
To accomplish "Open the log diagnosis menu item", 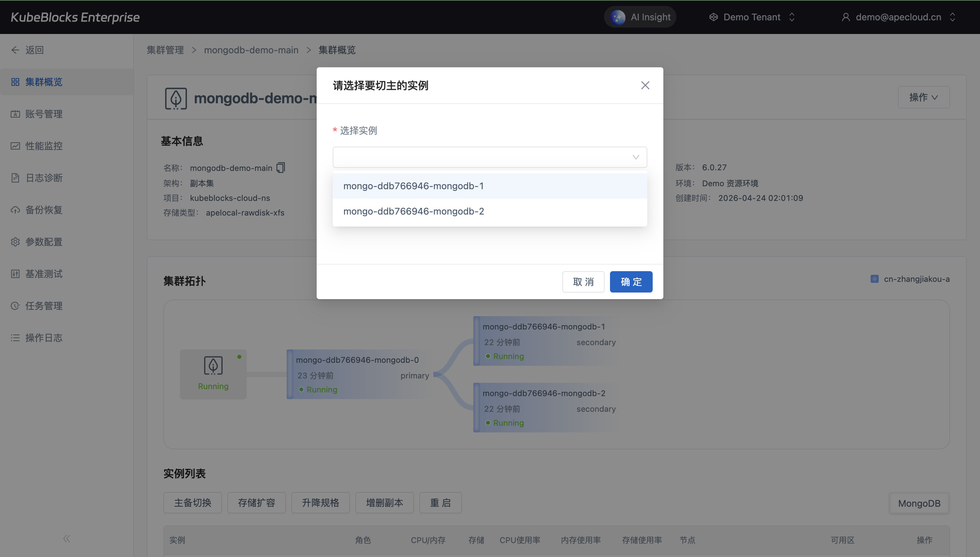I will point(44,178).
